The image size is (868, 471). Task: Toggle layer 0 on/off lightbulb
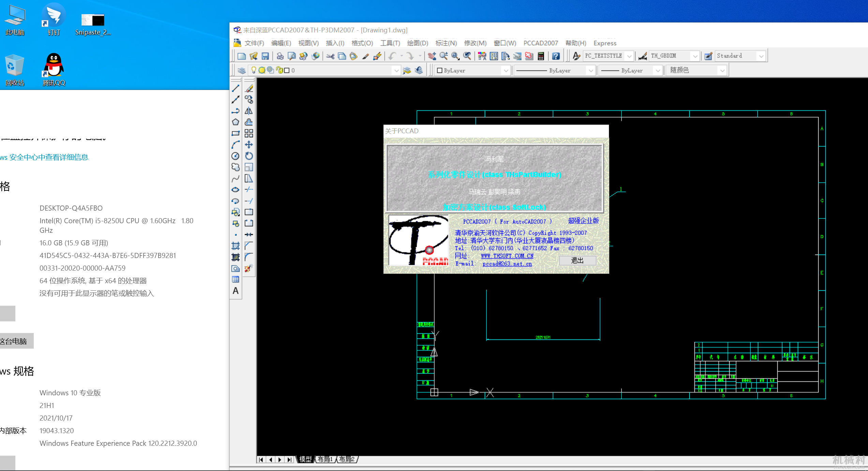(x=254, y=70)
